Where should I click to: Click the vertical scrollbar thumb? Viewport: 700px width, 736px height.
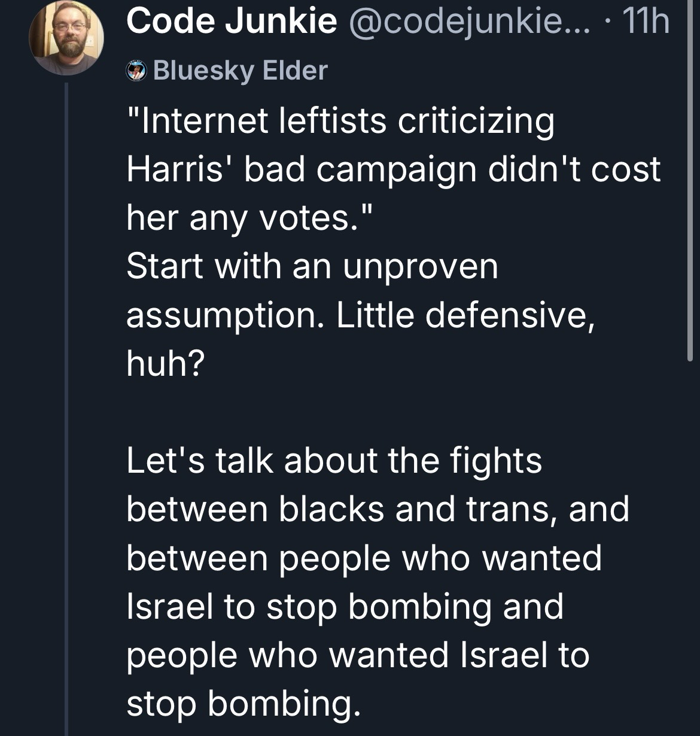click(x=689, y=180)
